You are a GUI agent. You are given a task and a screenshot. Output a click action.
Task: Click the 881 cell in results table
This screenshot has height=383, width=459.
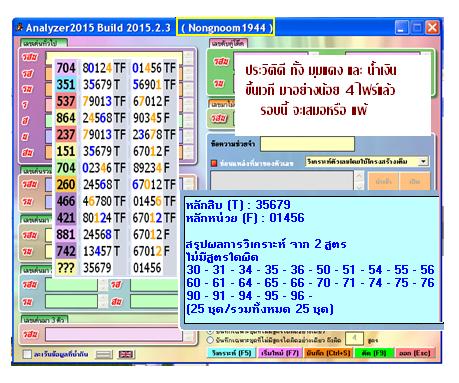(x=66, y=234)
